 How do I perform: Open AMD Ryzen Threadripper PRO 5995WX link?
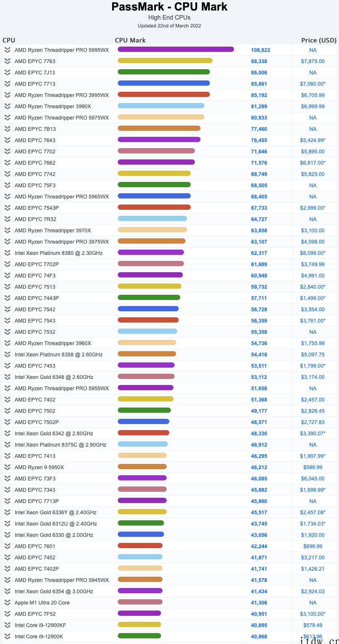(62, 50)
